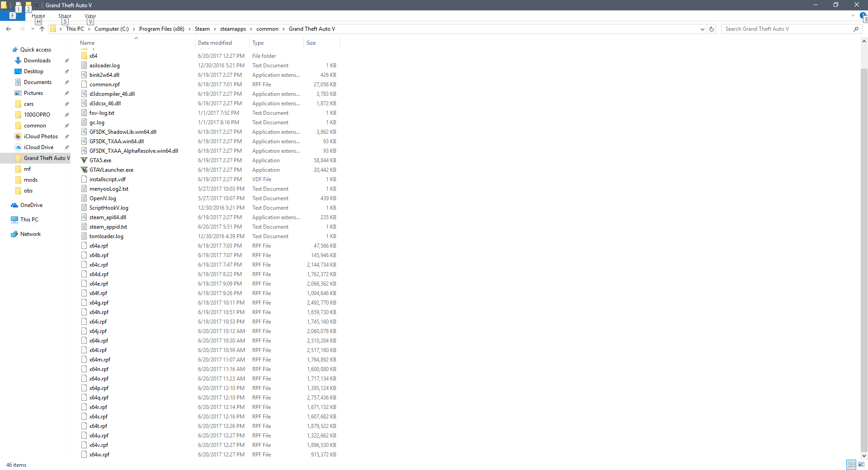The image size is (868, 470).
Task: Click the bink2w64.dll file icon
Action: [x=84, y=75]
